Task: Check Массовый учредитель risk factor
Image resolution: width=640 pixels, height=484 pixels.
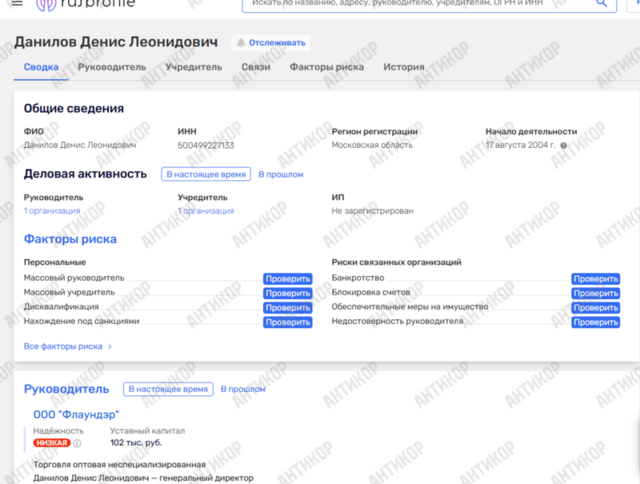Action: point(288,293)
